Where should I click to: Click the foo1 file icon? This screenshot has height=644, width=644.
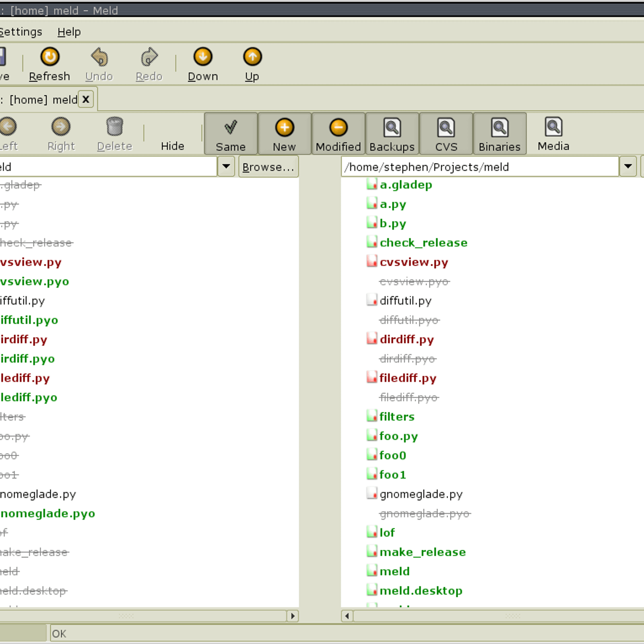pyautogui.click(x=372, y=474)
